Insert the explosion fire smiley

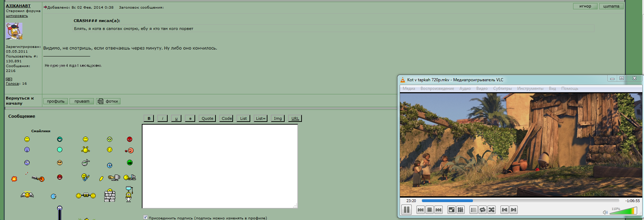(14, 179)
